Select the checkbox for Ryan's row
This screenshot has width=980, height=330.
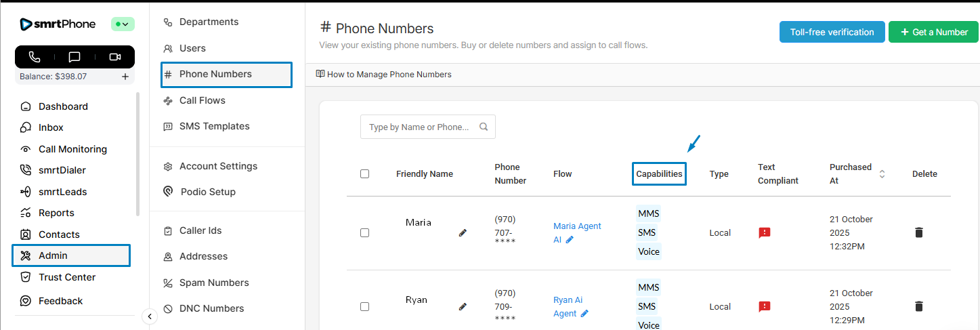tap(364, 306)
